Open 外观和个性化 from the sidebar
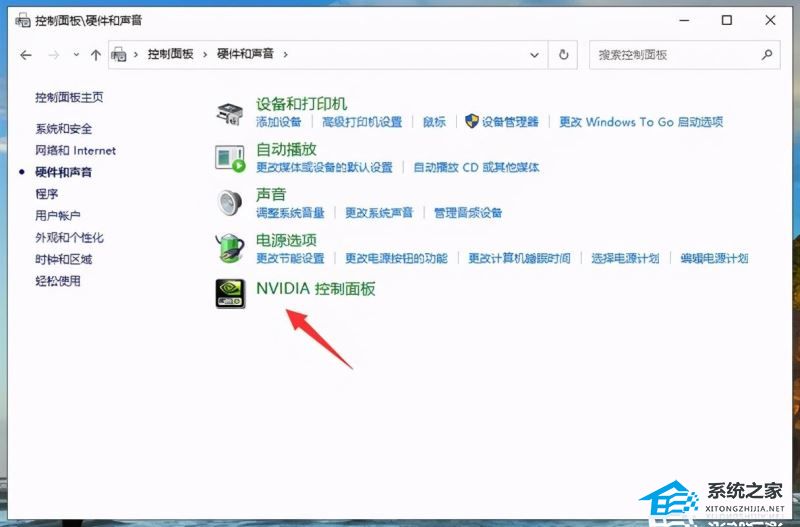The image size is (800, 527). (x=69, y=238)
